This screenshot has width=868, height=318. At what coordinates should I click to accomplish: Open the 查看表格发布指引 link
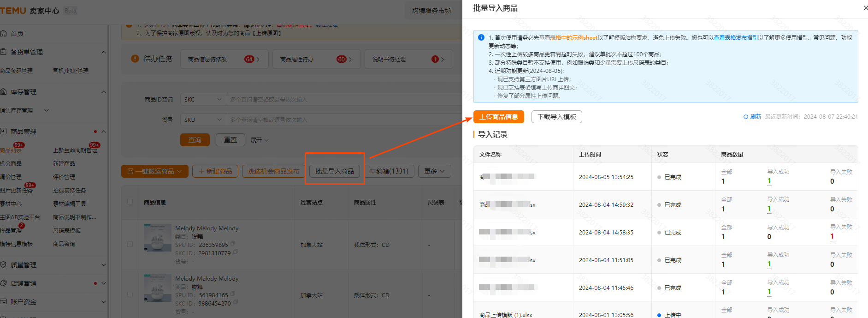735,38
